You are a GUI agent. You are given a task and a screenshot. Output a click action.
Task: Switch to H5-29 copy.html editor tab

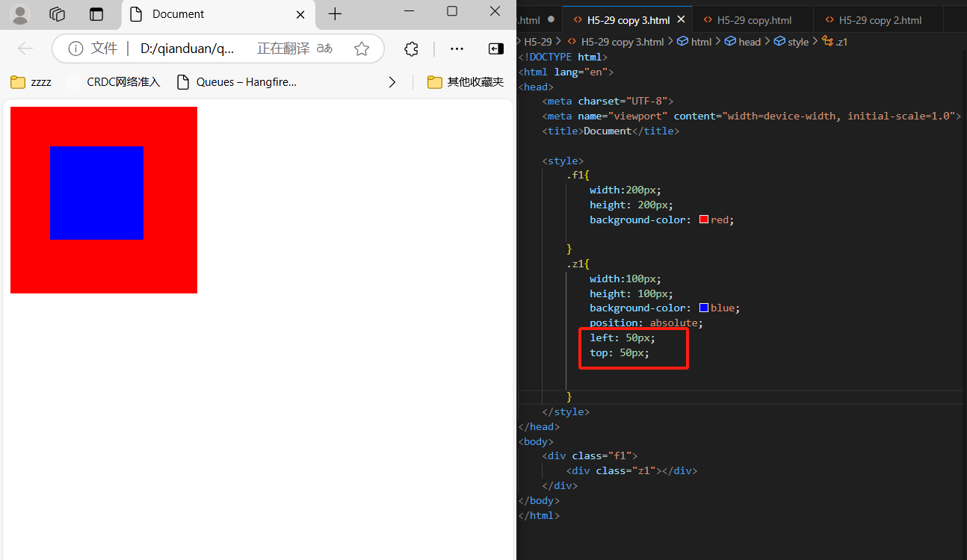pyautogui.click(x=753, y=20)
